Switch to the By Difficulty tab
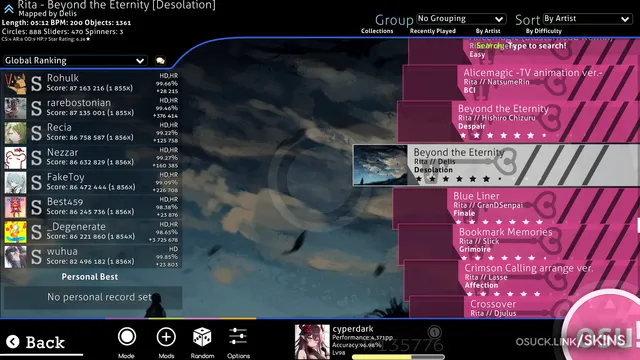 (544, 31)
